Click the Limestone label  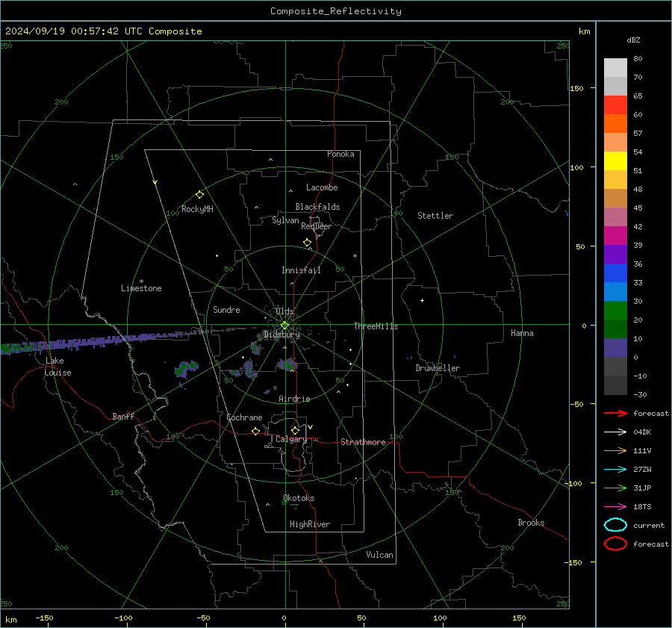tap(141, 288)
